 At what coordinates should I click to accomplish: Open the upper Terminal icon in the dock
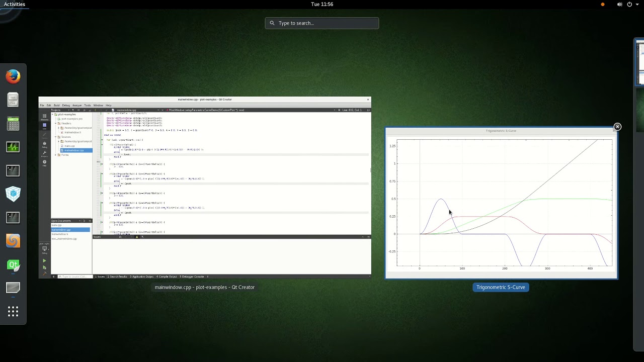pos(13,170)
